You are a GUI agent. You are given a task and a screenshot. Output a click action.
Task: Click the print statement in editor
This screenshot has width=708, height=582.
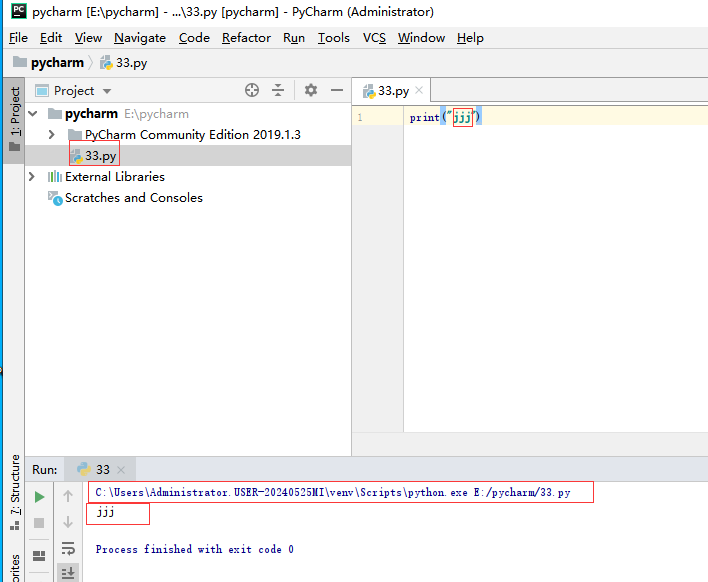(445, 117)
